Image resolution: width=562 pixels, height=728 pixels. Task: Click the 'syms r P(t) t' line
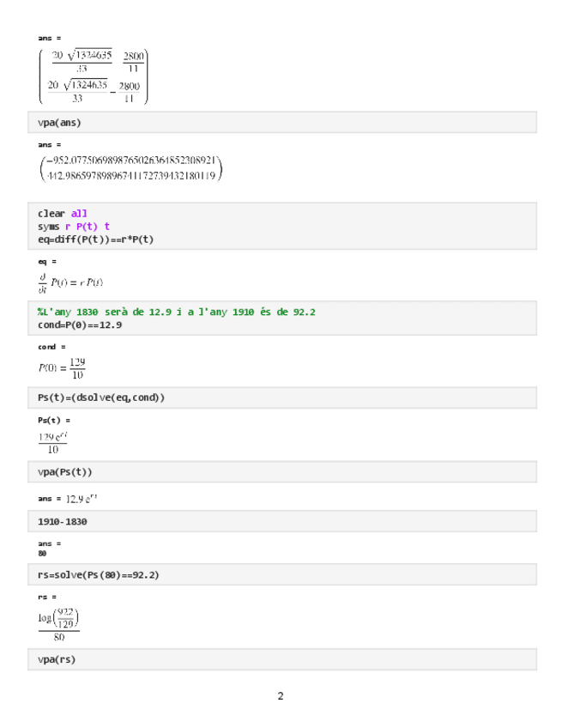(74, 226)
